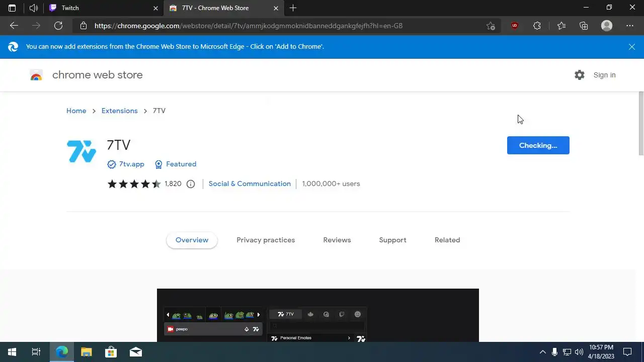View site information lock icon
The width and height of the screenshot is (644, 362).
[x=84, y=26]
